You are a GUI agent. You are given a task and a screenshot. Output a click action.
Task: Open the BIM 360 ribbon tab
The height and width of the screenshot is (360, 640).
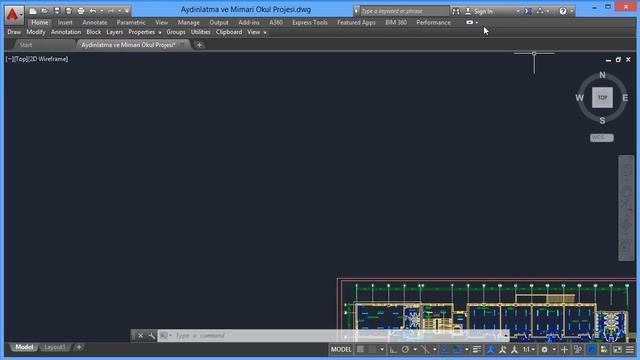pos(396,22)
